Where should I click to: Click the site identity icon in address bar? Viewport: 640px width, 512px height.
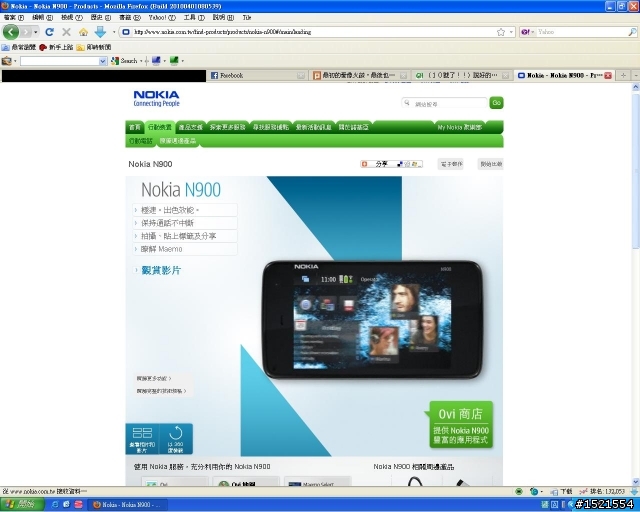pyautogui.click(x=126, y=32)
